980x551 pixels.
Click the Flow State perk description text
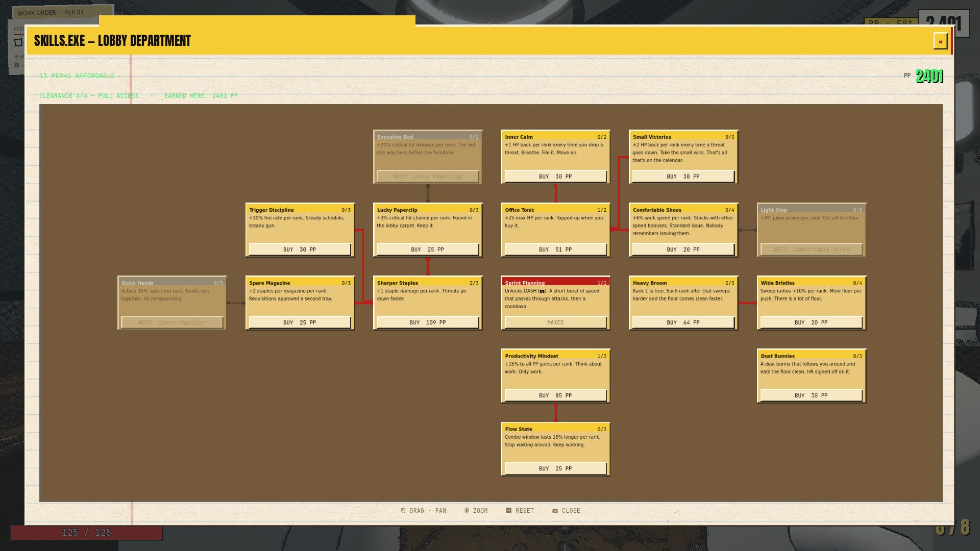pos(552,441)
